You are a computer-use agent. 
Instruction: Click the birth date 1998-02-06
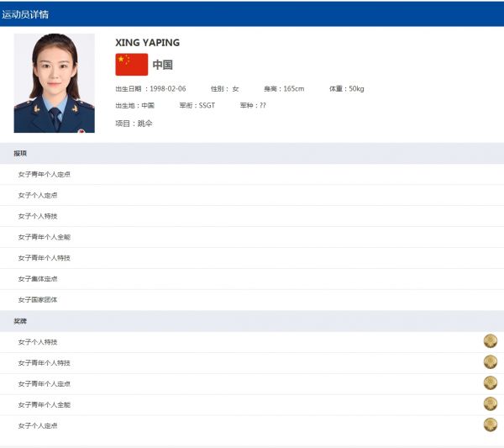pos(168,89)
